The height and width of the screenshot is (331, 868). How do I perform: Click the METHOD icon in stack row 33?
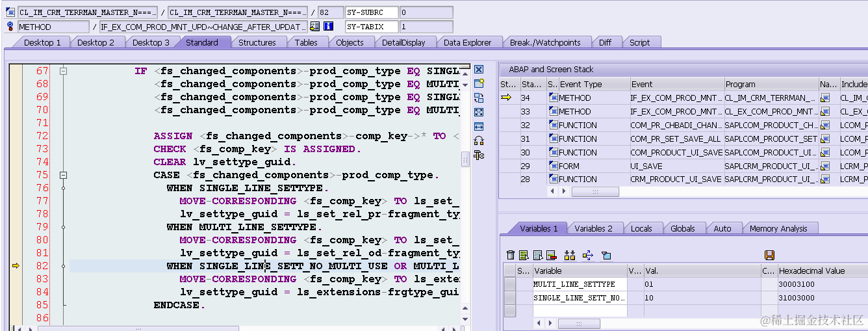tap(554, 111)
